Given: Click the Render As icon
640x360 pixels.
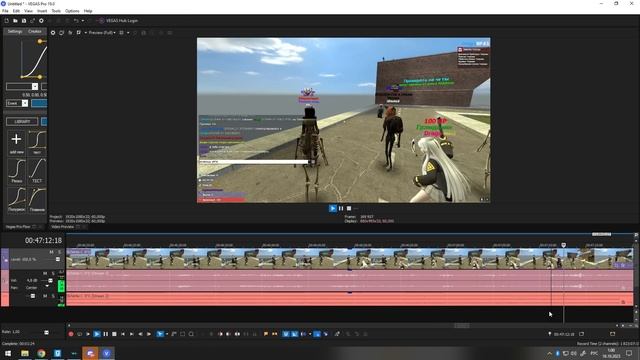Looking at the screenshot, I should (32, 20).
